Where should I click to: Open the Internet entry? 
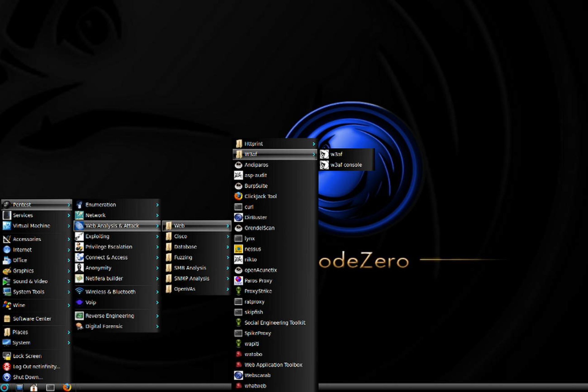36,250
